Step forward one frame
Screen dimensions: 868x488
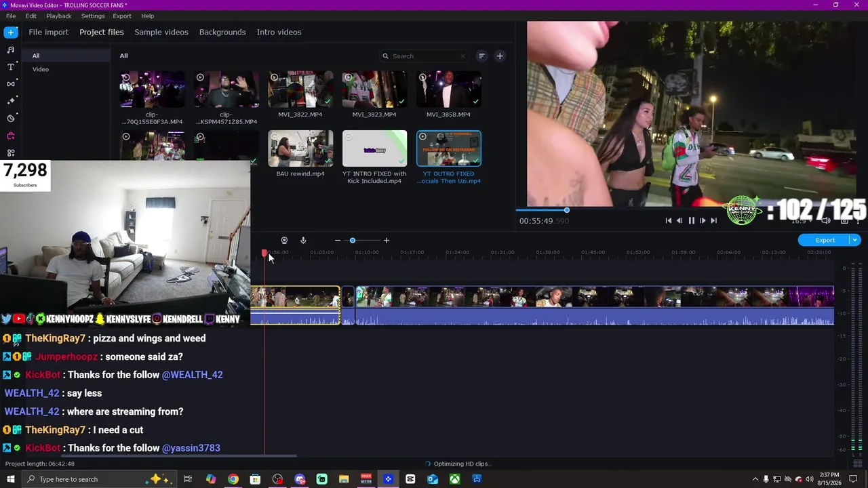coord(703,220)
